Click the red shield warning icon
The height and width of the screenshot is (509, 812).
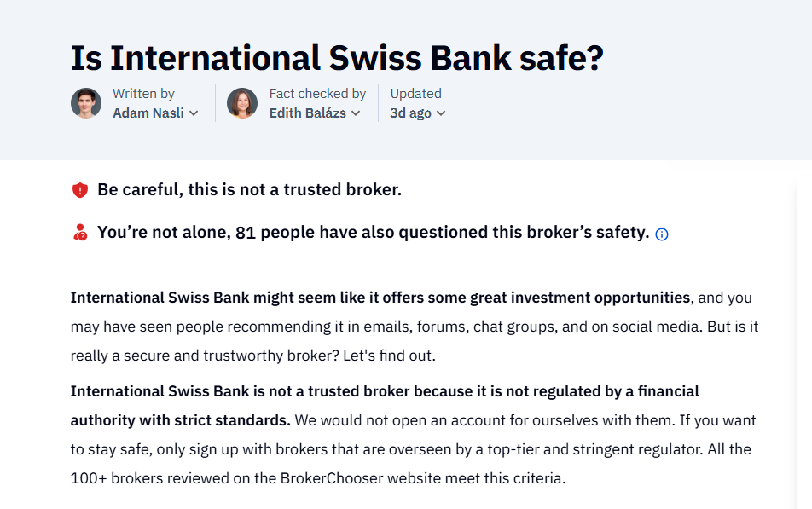[x=80, y=190]
